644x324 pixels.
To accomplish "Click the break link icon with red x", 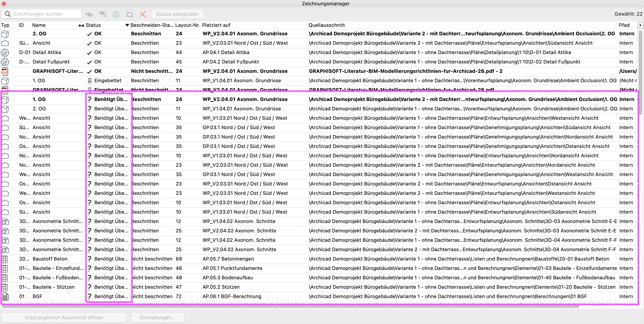I will [103, 14].
